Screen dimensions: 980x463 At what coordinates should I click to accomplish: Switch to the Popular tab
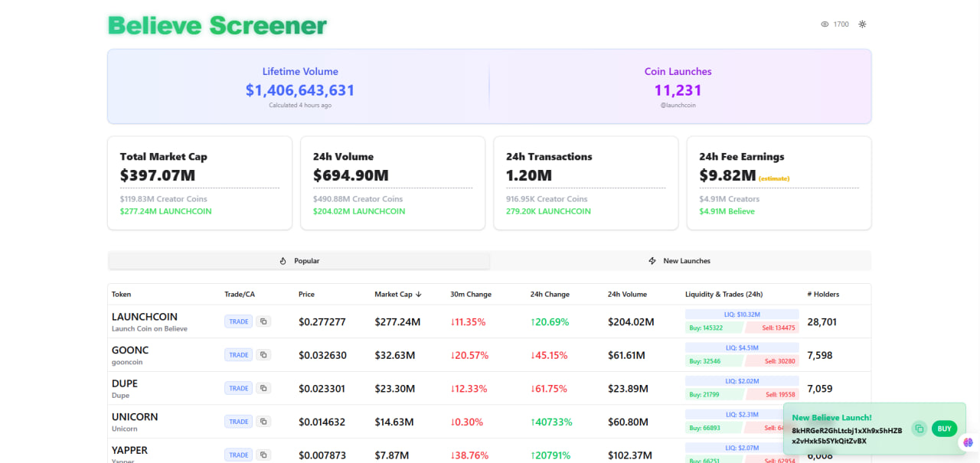(x=299, y=261)
